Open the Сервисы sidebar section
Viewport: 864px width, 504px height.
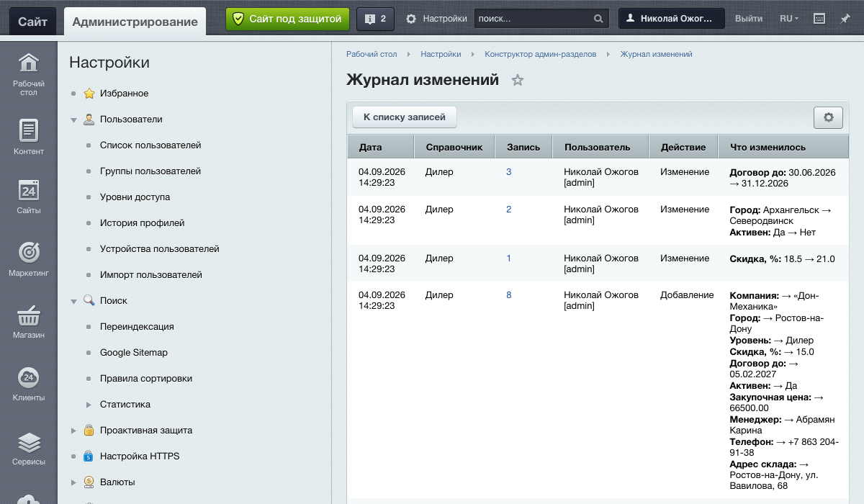(x=28, y=448)
